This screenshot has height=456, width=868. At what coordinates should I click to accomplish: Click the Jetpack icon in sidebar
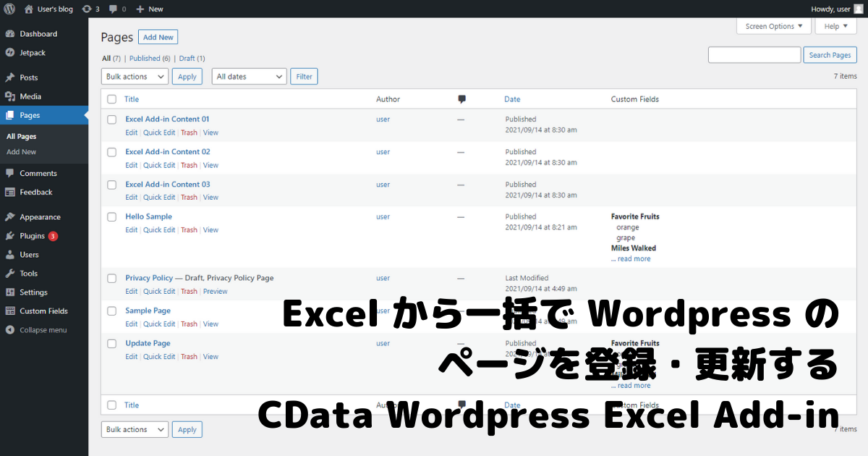point(9,53)
